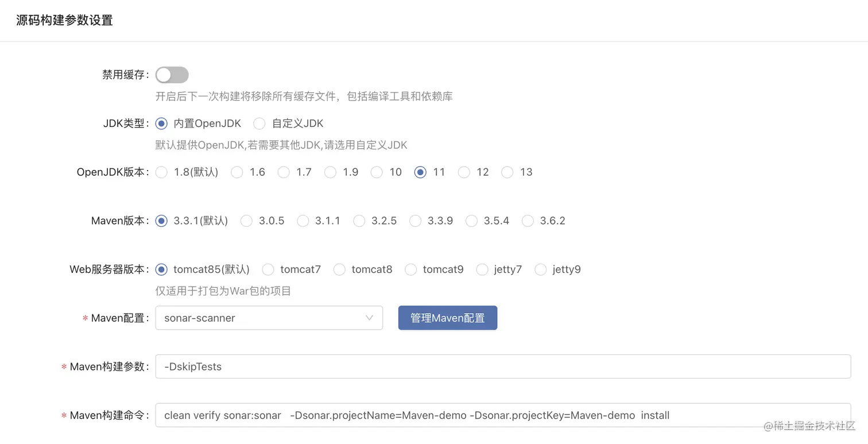This screenshot has height=444, width=868.
Task: Click the 开启后下一次构建 cache hint text
Action: pyautogui.click(x=304, y=96)
